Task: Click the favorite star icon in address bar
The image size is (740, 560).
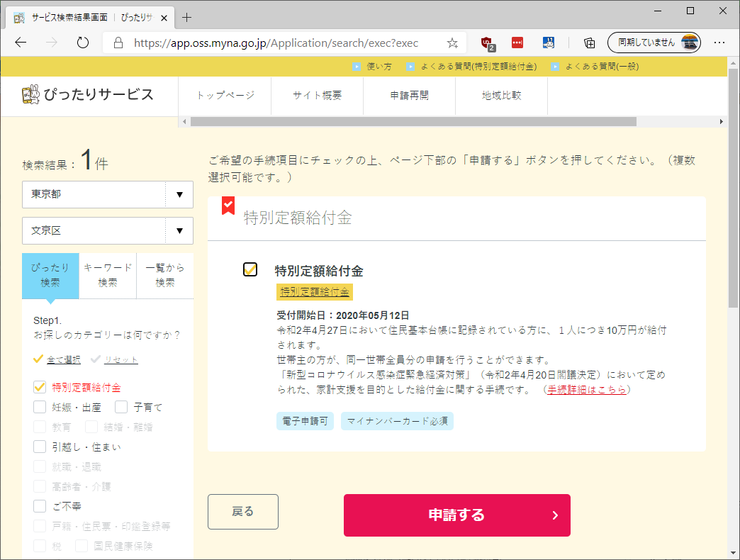Action: coord(452,43)
